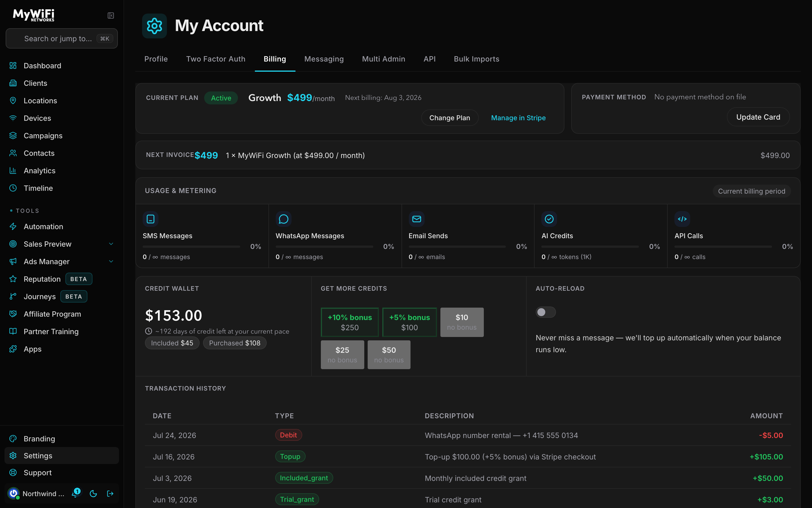The width and height of the screenshot is (812, 508).
Task: Click the Current billing period pill
Action: (752, 191)
